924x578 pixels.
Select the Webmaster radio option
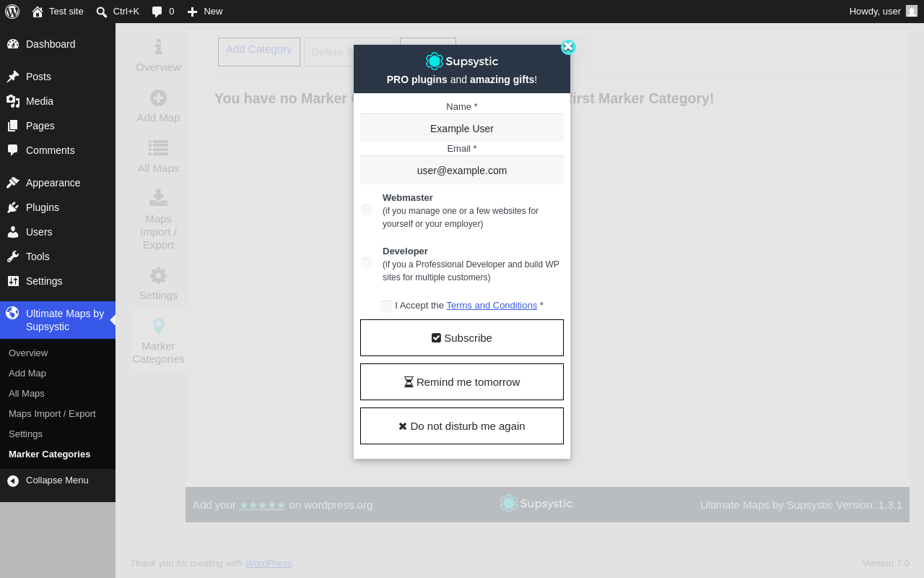pos(367,210)
